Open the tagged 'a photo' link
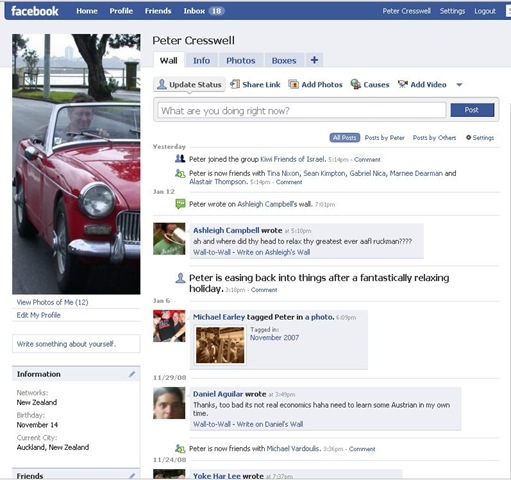 (319, 317)
